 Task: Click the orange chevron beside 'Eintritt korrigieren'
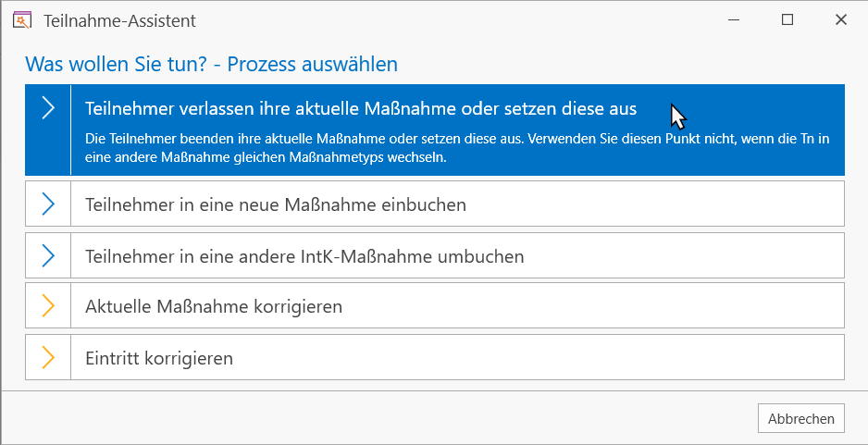point(48,357)
